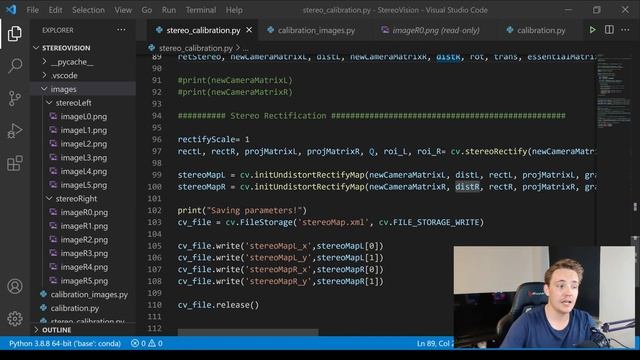
Task: Open the Edit menu
Action: coord(56,10)
